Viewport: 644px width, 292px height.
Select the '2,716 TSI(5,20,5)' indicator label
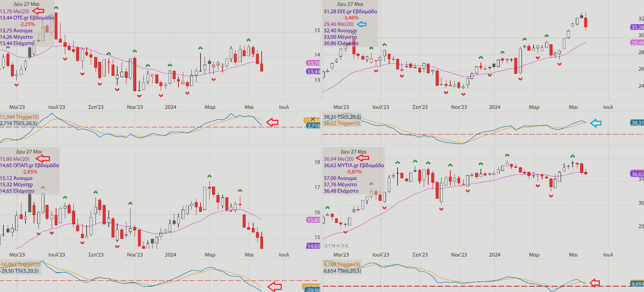[x=18, y=123]
